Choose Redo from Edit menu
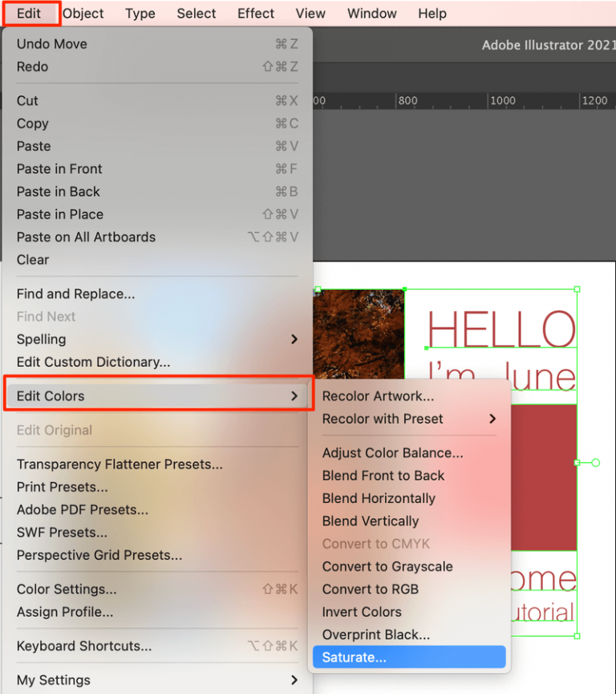Image resolution: width=616 pixels, height=694 pixels. click(157, 67)
